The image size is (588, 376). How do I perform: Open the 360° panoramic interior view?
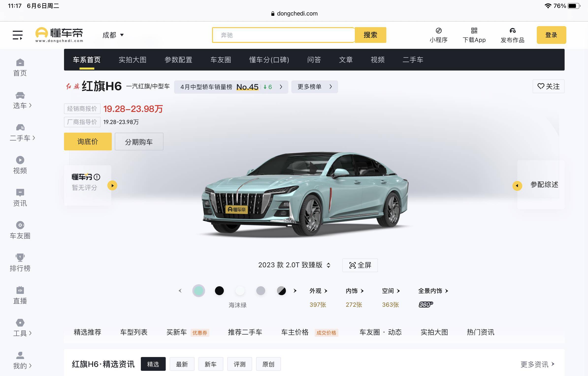point(426,304)
